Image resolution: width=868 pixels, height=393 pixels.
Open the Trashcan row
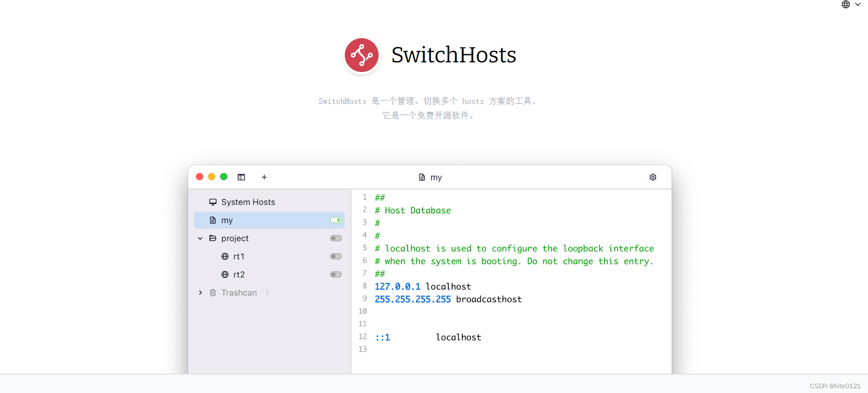pyautogui.click(x=269, y=293)
